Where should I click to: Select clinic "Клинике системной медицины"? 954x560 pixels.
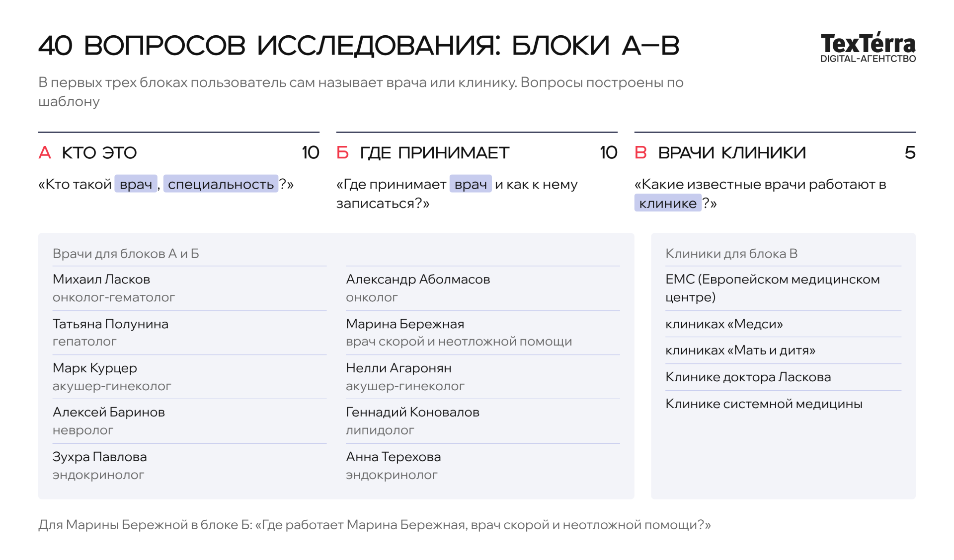(764, 404)
